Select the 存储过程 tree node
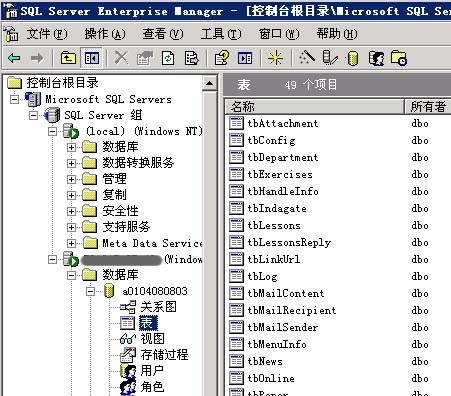 click(164, 355)
